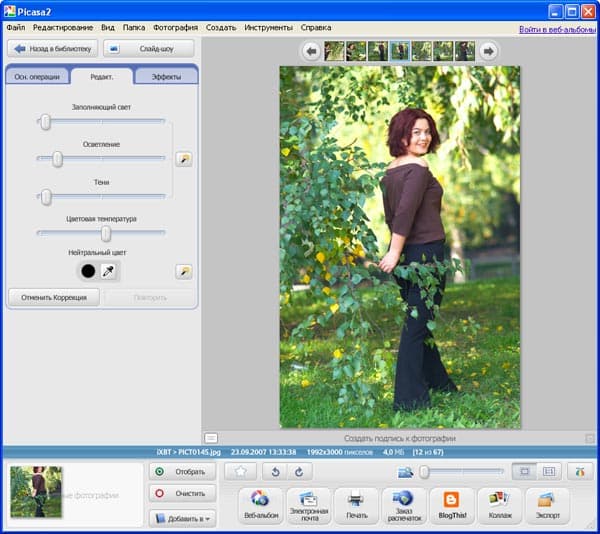Switch to side-by-side view mode
Screen dimensions: 600x534
(x=548, y=471)
